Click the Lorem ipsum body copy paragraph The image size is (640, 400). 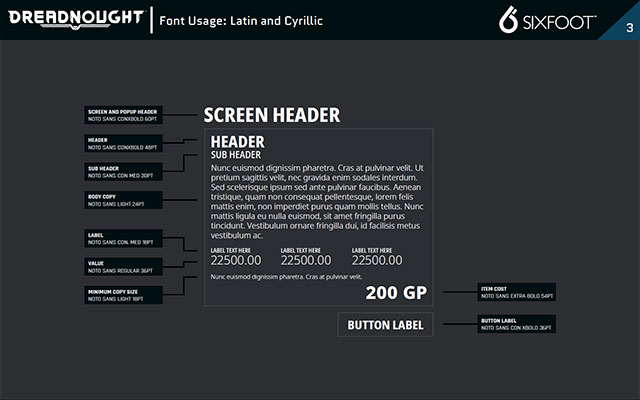pos(318,201)
